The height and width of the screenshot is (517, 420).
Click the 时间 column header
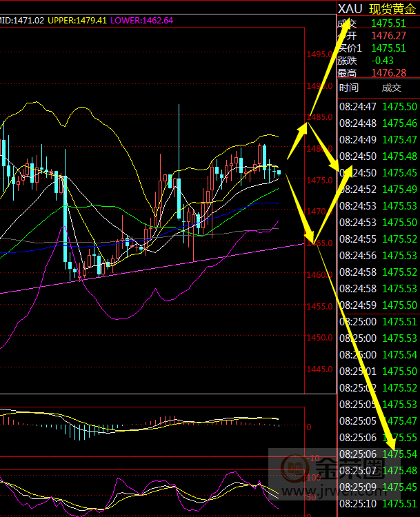[349, 88]
